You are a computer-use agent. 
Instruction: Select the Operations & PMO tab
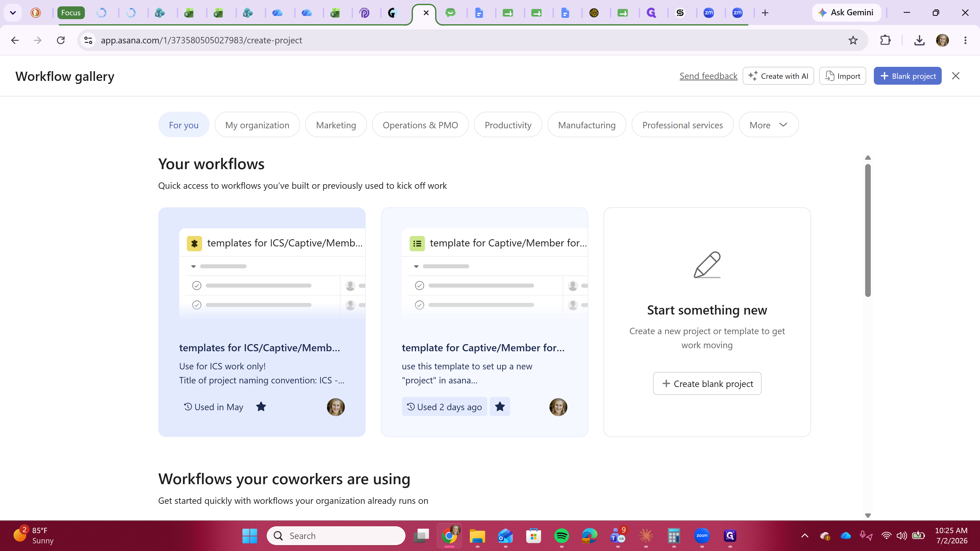tap(420, 125)
